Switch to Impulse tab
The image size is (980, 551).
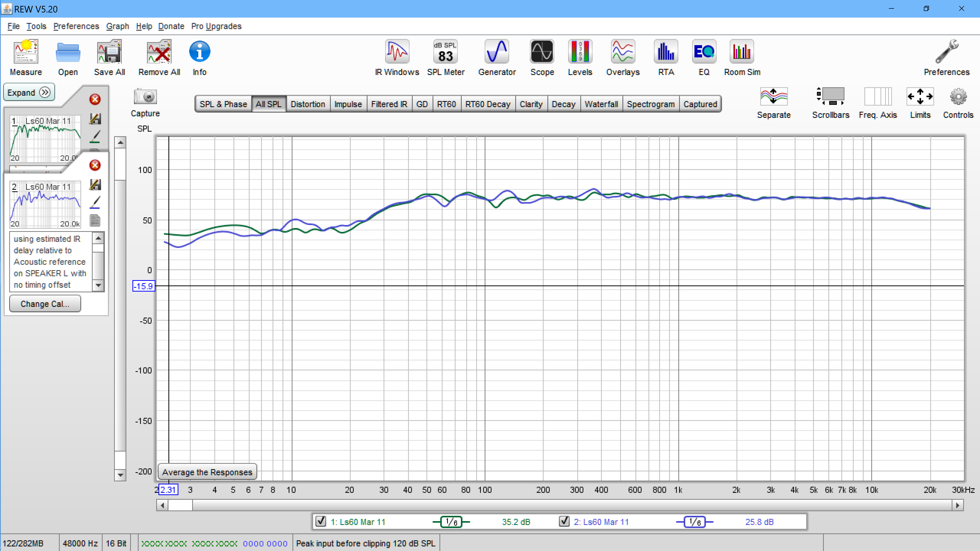point(348,104)
